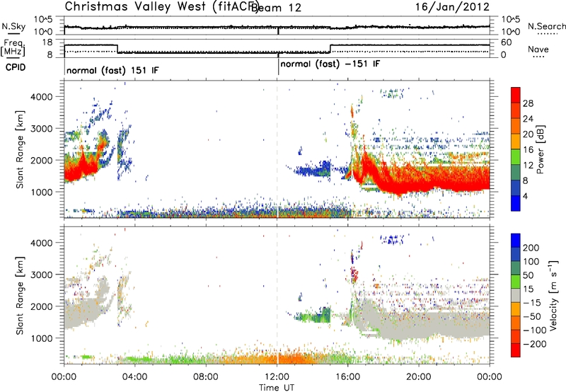Screen dimensions: 566x392
Task: Click the '60' tick on the Nave axis
Action: (x=507, y=42)
